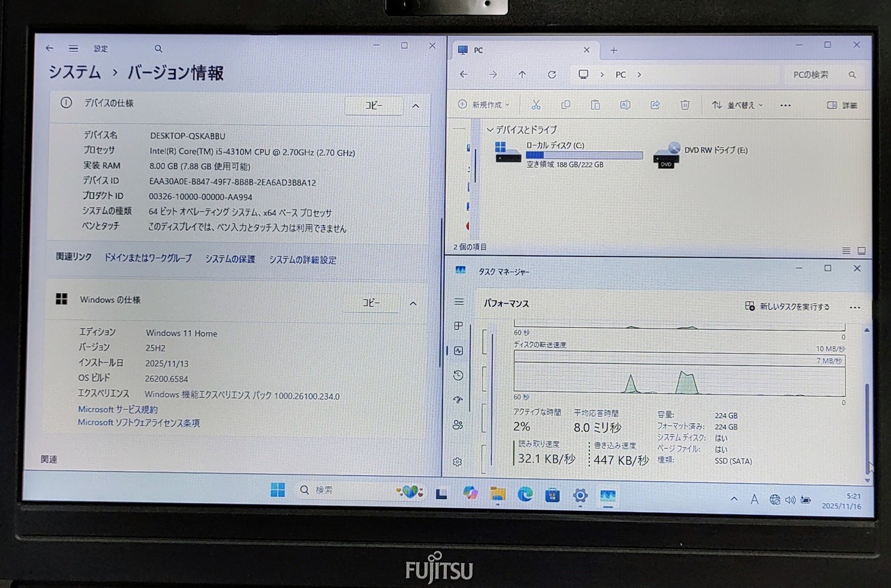Open the Microsoft サービス規約 link
Viewport: 891px width, 588px height.
[118, 410]
